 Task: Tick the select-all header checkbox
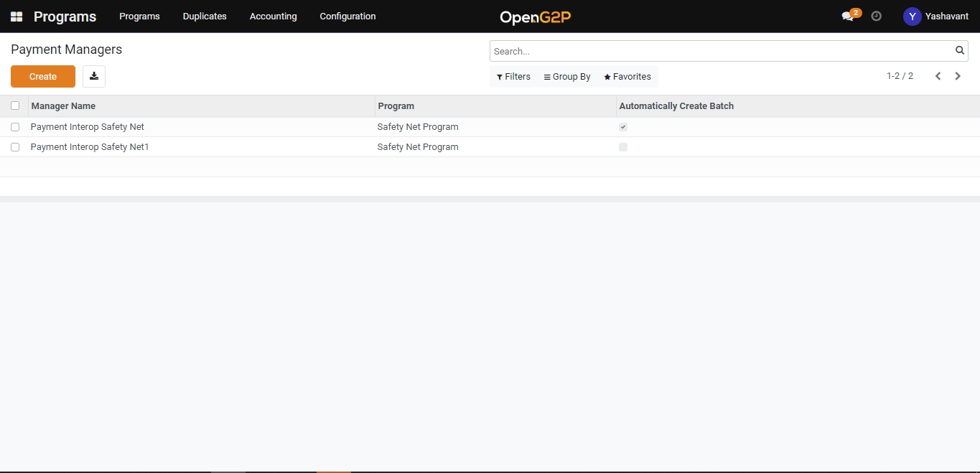(15, 106)
